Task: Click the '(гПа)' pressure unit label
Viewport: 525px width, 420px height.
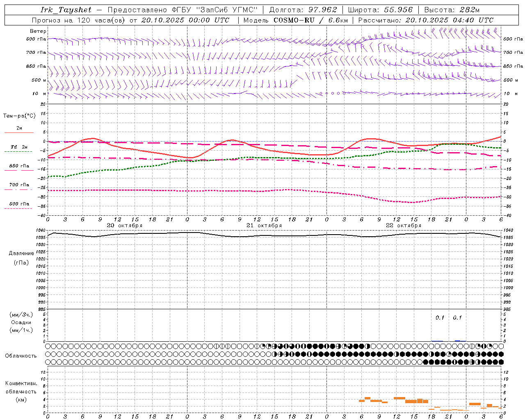Action: (x=21, y=263)
